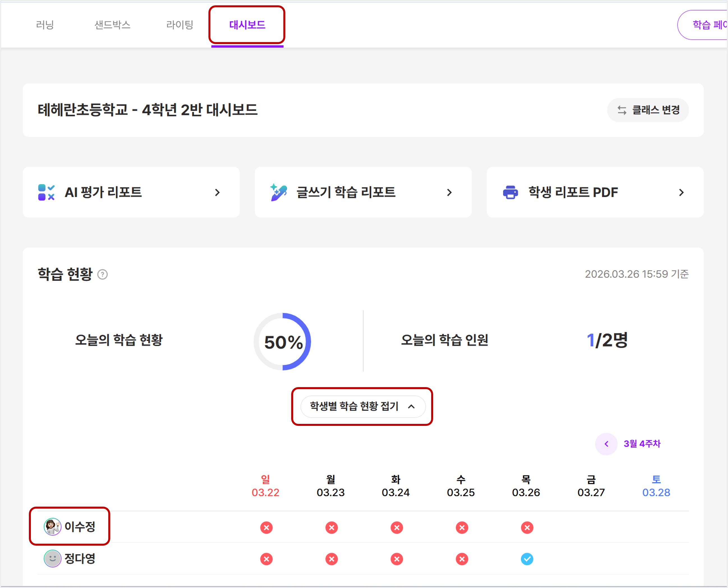
Task: Click 이수정's avatar
Action: [x=52, y=526]
